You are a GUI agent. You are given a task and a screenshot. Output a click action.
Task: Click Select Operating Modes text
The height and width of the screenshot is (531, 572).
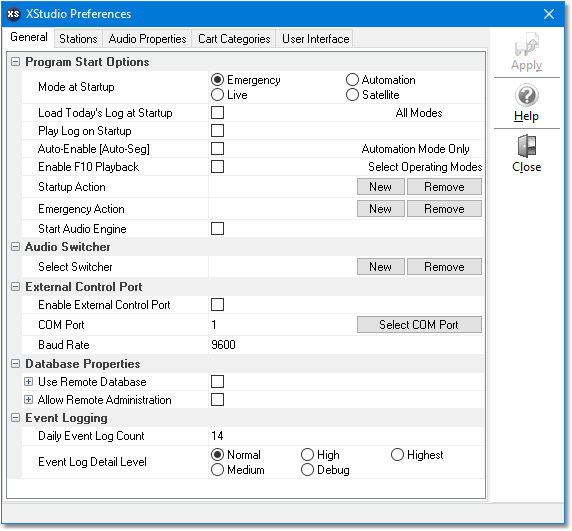[425, 167]
